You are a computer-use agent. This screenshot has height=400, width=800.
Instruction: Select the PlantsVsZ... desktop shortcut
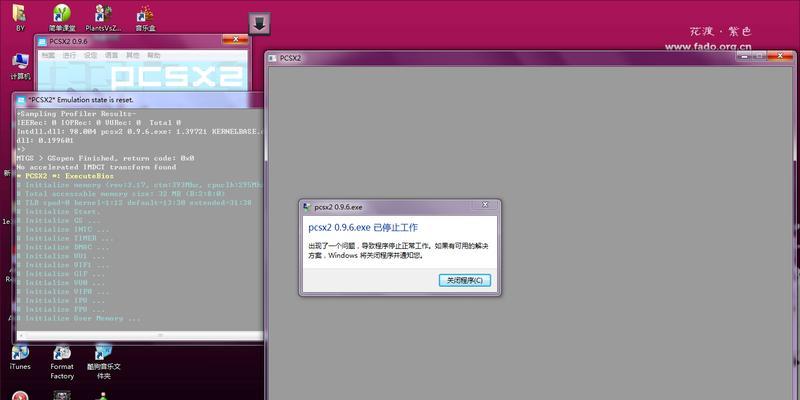104,18
